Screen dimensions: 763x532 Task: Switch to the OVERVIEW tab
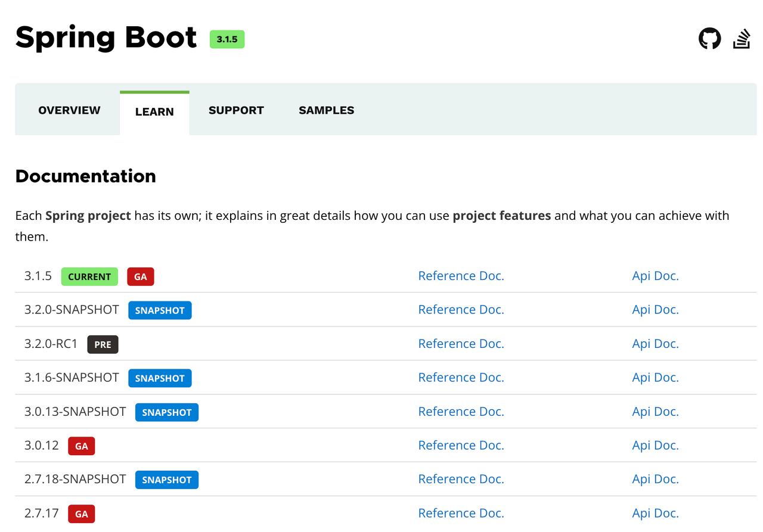[69, 110]
